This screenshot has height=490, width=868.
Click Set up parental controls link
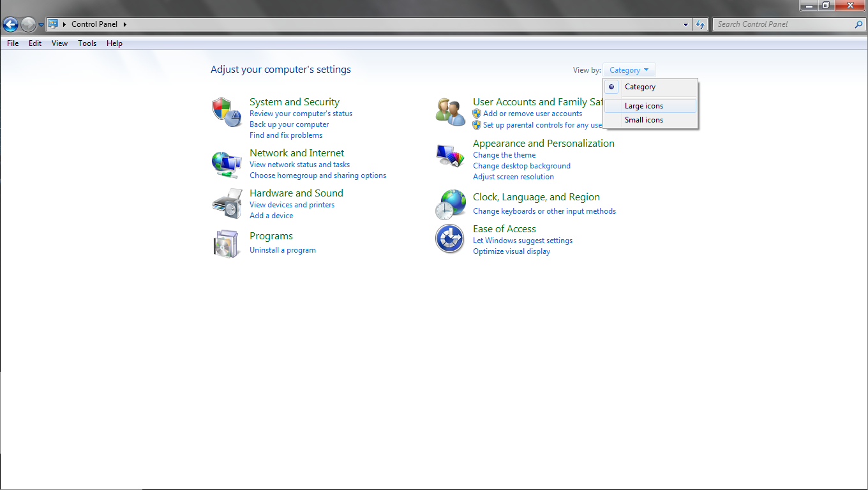point(543,125)
